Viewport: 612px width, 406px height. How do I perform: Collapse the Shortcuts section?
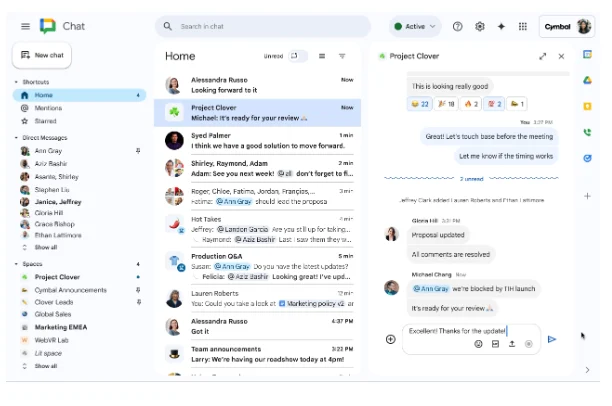click(x=16, y=82)
